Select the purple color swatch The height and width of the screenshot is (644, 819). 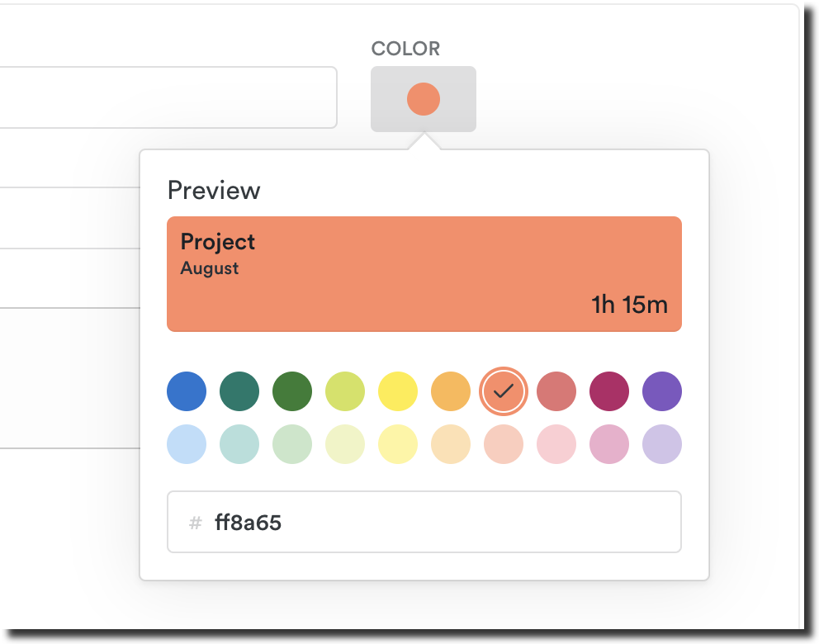[x=662, y=391]
